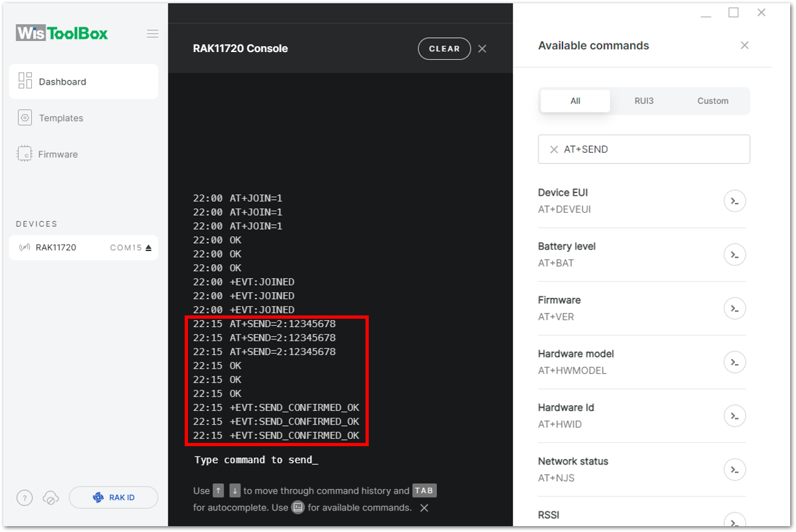Open the Templates section
The image size is (796, 532).
[60, 118]
